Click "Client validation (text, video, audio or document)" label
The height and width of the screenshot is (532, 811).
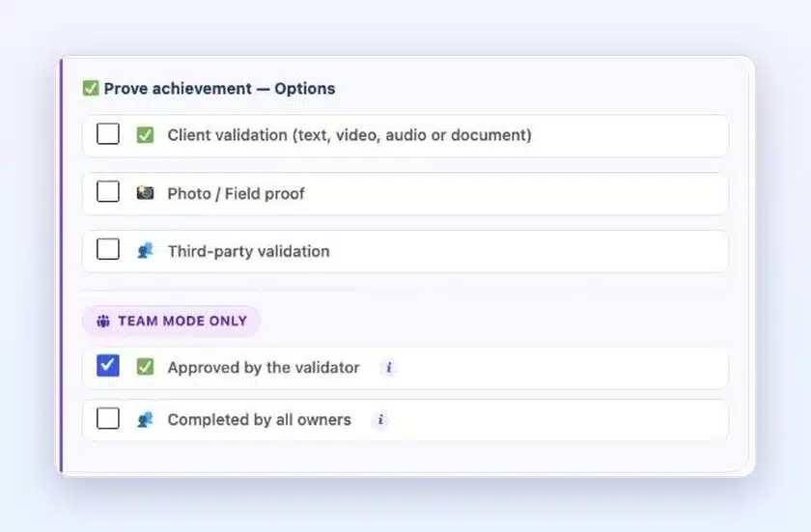click(x=350, y=135)
